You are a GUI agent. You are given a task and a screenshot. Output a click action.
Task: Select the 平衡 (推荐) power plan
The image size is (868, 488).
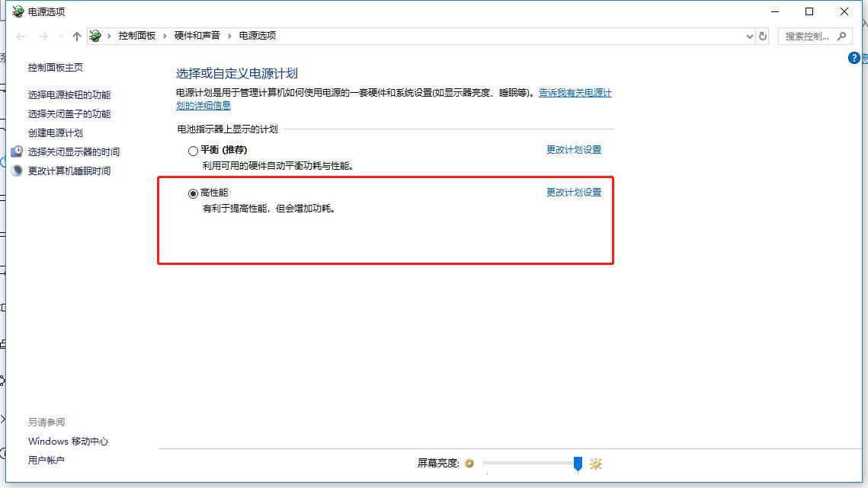[193, 150]
